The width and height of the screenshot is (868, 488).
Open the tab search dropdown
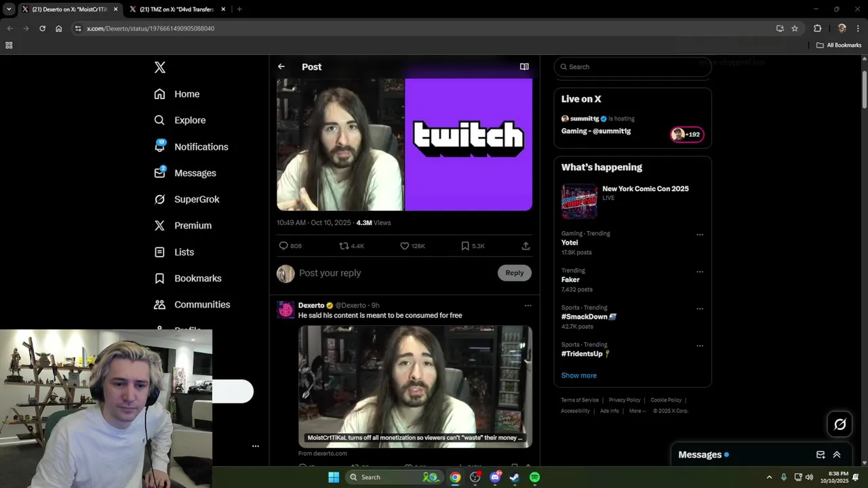[x=9, y=9]
